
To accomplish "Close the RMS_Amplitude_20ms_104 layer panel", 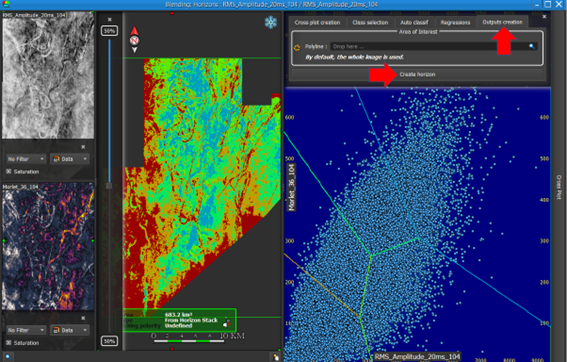I will click(83, 147).
